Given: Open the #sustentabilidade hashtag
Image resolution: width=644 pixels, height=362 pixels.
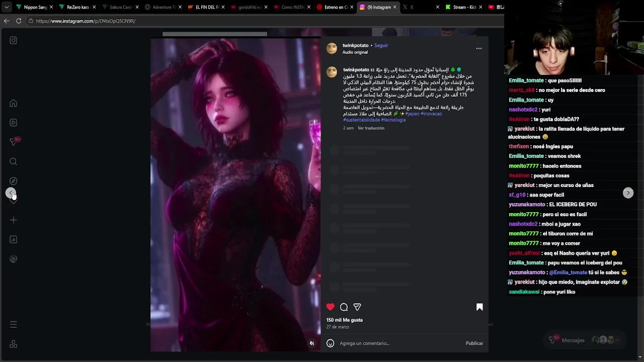Looking at the screenshot, I should point(361,120).
